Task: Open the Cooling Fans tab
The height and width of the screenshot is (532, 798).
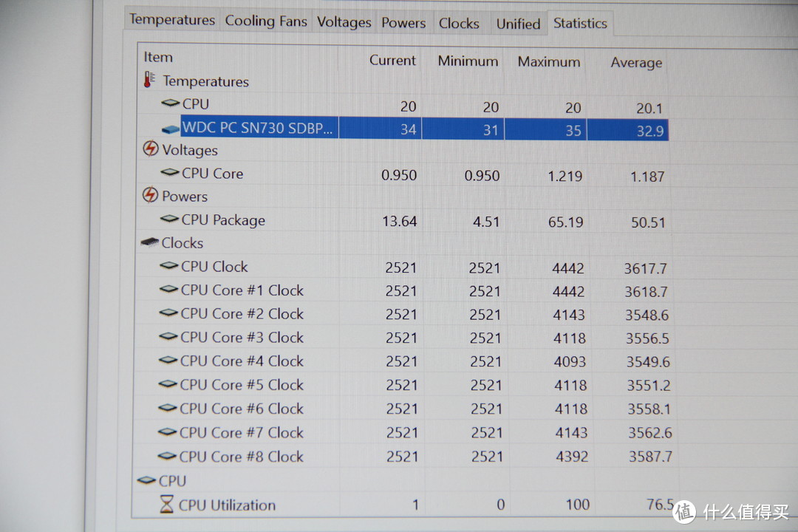Action: pos(266,21)
